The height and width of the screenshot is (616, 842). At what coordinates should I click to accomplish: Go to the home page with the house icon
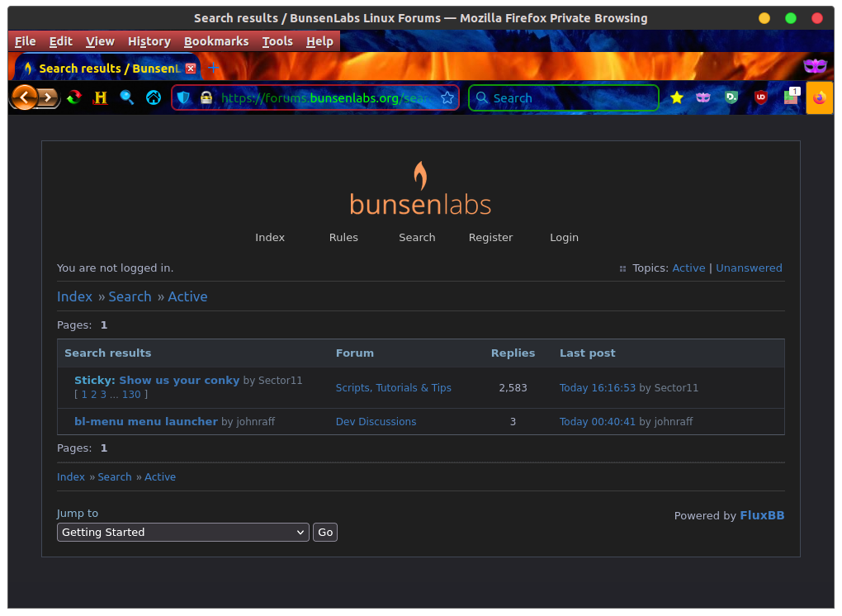(x=154, y=97)
